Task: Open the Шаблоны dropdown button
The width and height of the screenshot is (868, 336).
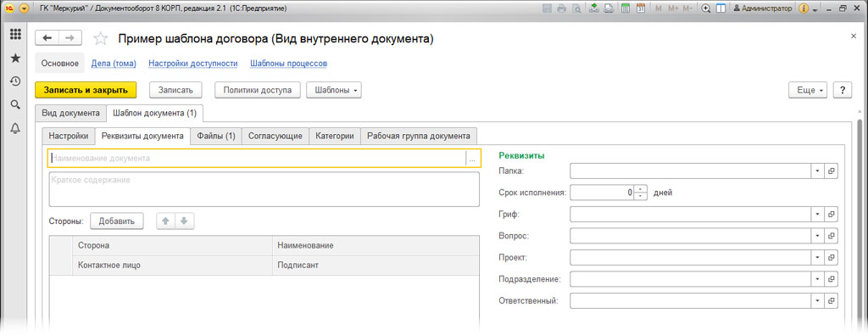Action: [x=334, y=91]
